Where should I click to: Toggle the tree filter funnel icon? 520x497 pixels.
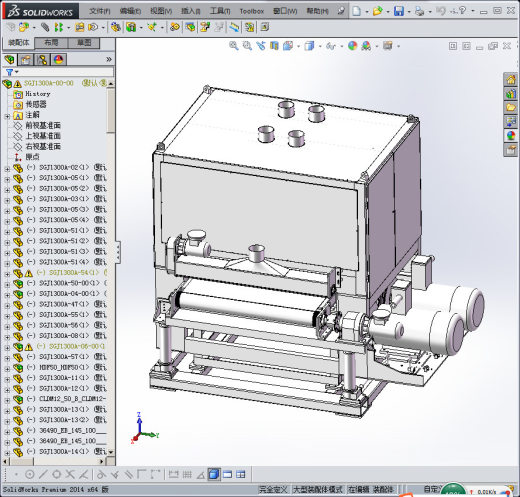click(10, 72)
